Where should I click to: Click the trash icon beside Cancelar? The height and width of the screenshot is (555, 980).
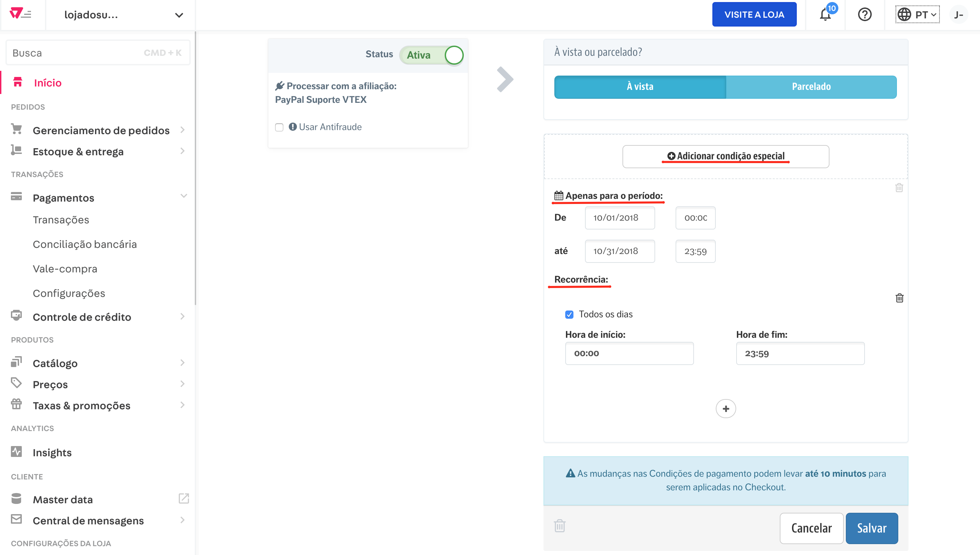(x=559, y=526)
